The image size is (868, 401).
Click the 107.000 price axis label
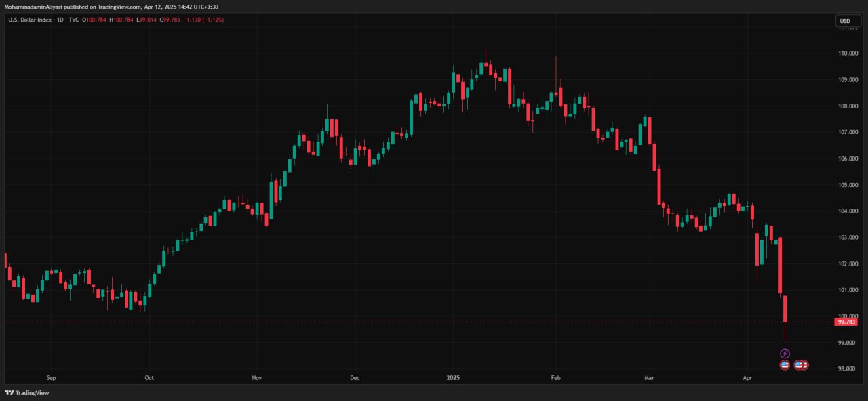point(848,132)
